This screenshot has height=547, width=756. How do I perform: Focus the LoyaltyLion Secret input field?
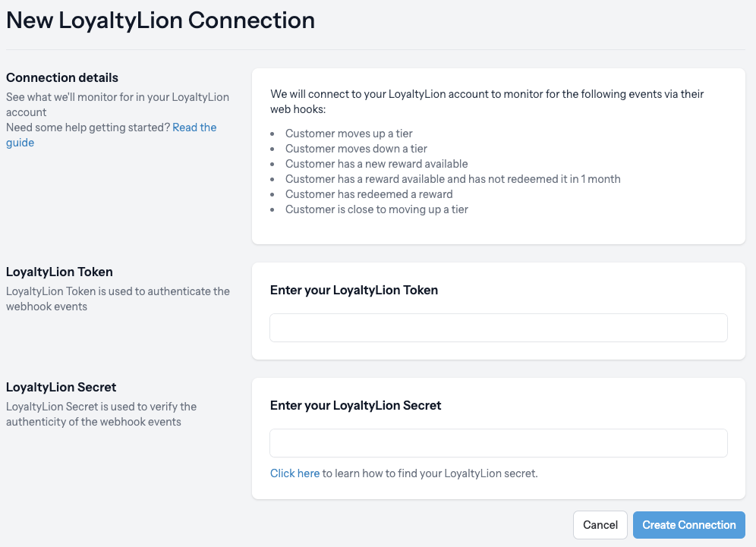(498, 443)
